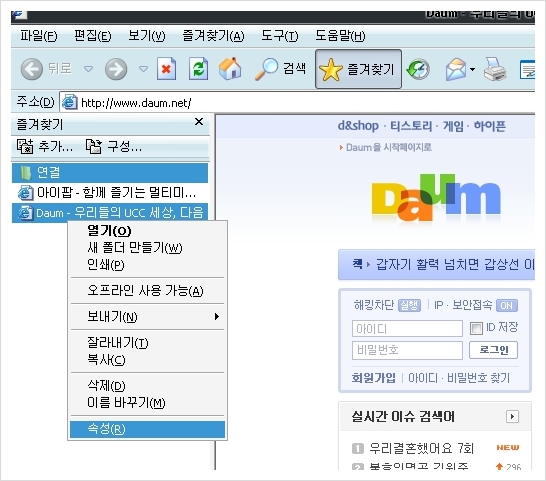Click the 티스토리 link
546x481 pixels.
(411, 126)
